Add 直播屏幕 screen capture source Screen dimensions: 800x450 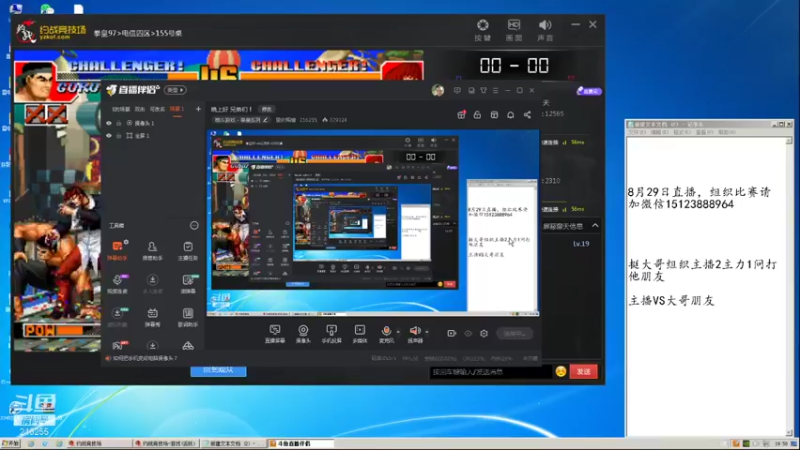point(274,334)
